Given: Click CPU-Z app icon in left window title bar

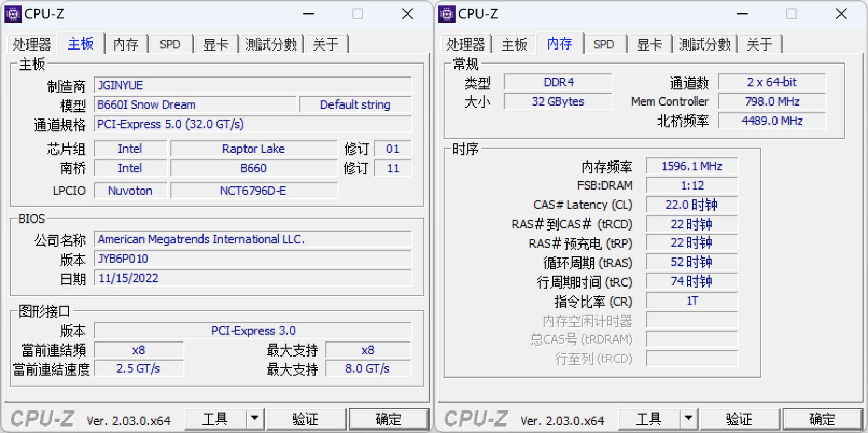Looking at the screenshot, I should (12, 14).
